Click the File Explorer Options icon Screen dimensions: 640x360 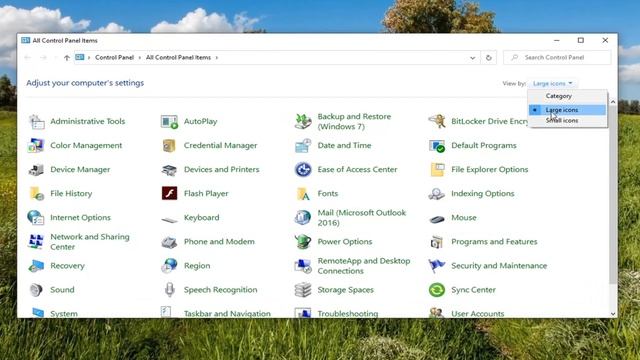click(437, 170)
